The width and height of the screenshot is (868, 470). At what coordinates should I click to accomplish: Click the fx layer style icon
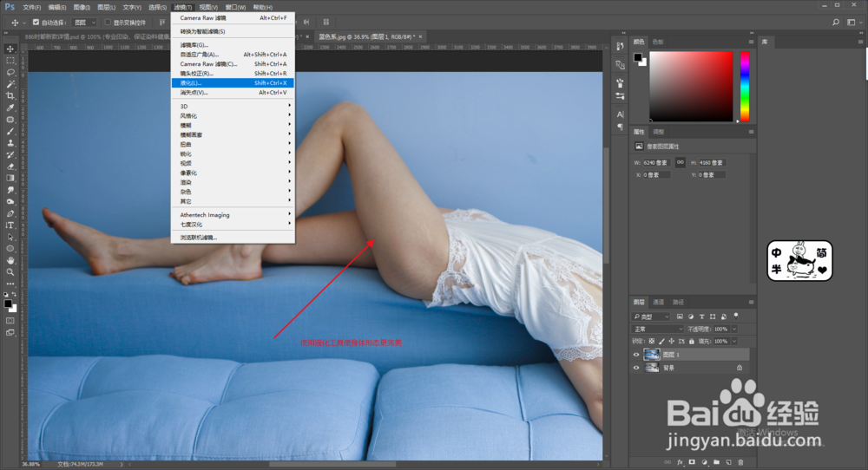click(x=680, y=462)
